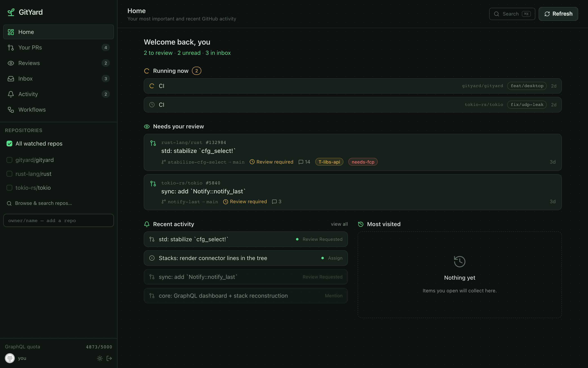Click the Running now spinner icon
The width and height of the screenshot is (588, 368).
147,71
